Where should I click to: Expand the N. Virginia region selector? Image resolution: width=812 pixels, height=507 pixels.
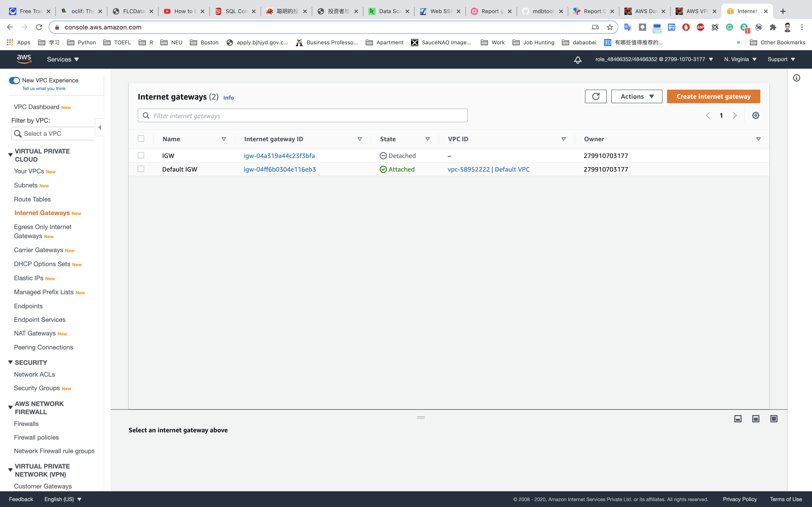[x=740, y=59]
